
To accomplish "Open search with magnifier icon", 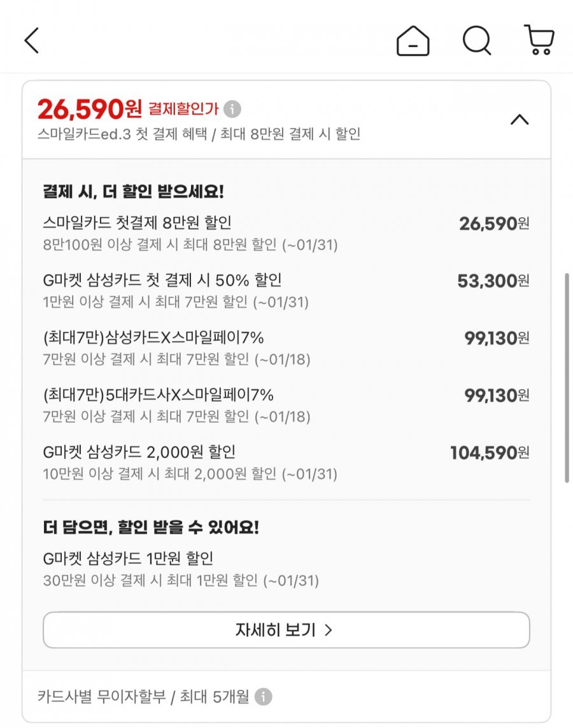I will pyautogui.click(x=476, y=41).
